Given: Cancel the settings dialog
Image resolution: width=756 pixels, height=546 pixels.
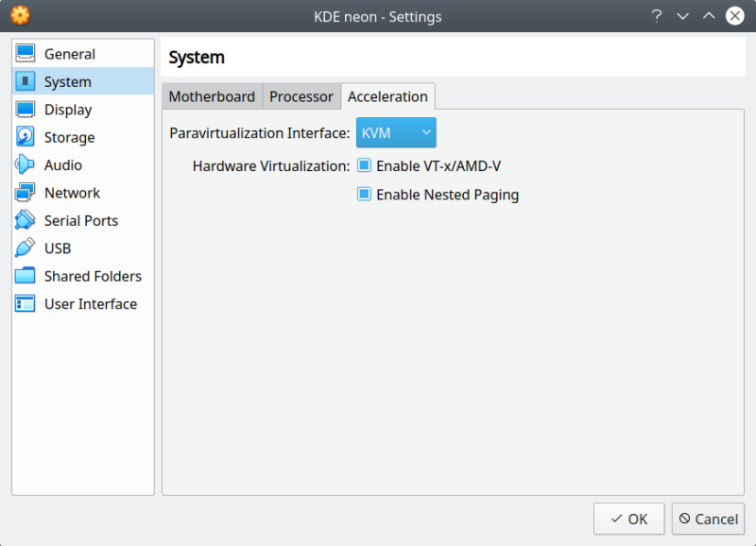Looking at the screenshot, I should tap(708, 519).
